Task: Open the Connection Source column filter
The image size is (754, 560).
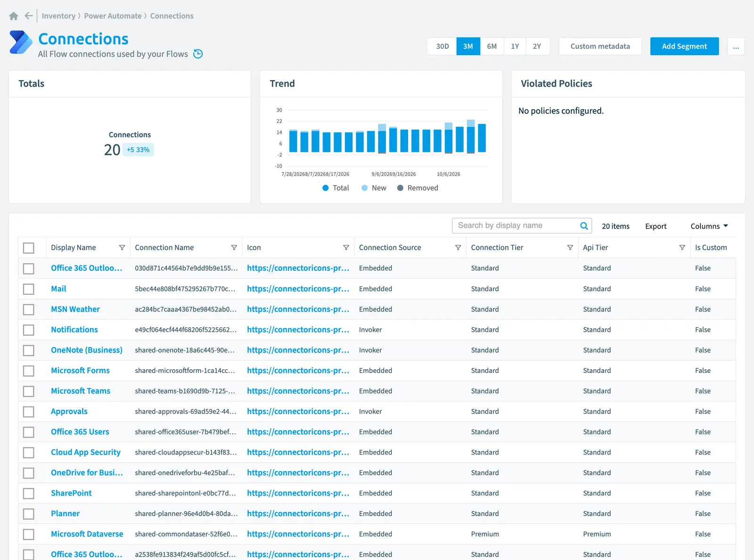Action: coord(458,248)
